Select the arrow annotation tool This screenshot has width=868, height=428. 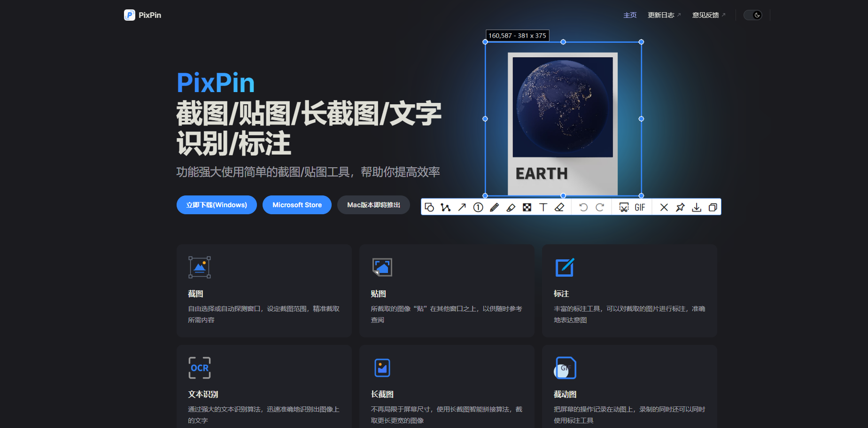click(x=462, y=207)
